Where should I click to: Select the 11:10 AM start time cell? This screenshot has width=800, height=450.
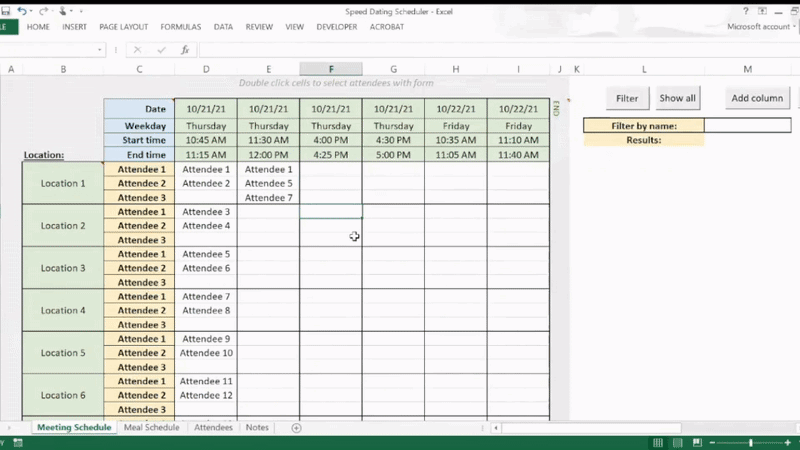click(x=518, y=140)
